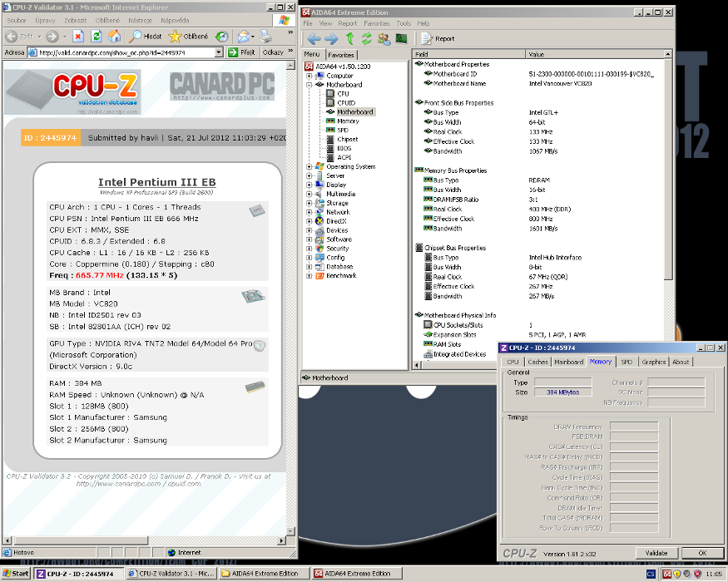
Task: Open Soubor menu in Internet Explorer
Action: click(x=17, y=21)
